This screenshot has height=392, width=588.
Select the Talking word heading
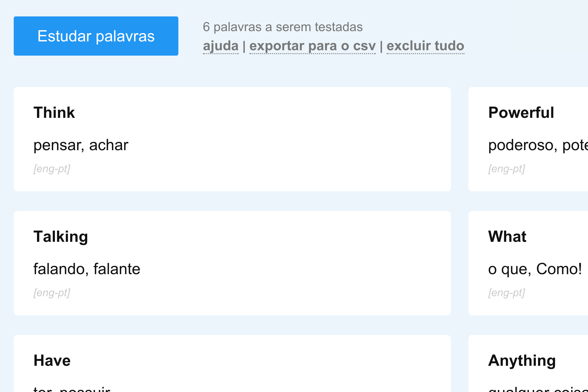pyautogui.click(x=61, y=236)
